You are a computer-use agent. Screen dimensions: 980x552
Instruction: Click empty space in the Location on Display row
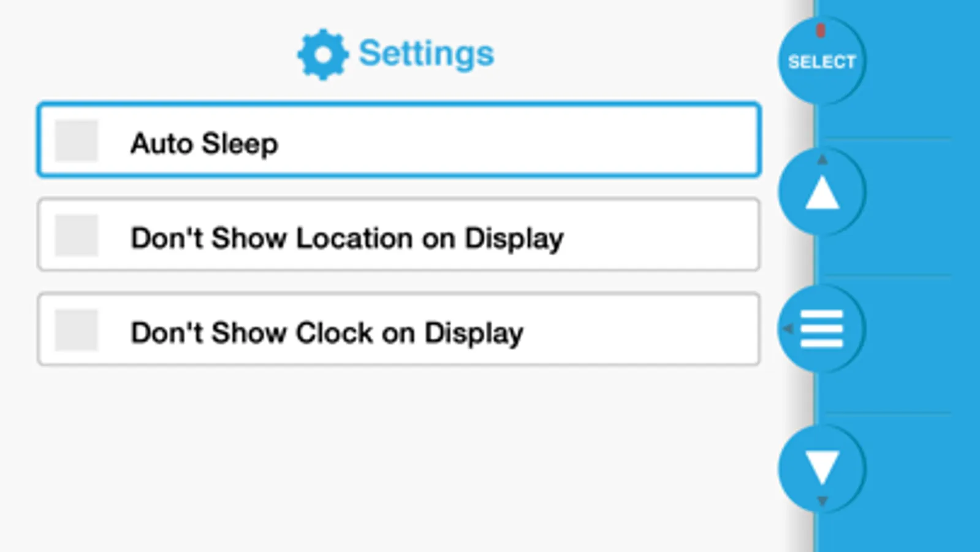662,235
